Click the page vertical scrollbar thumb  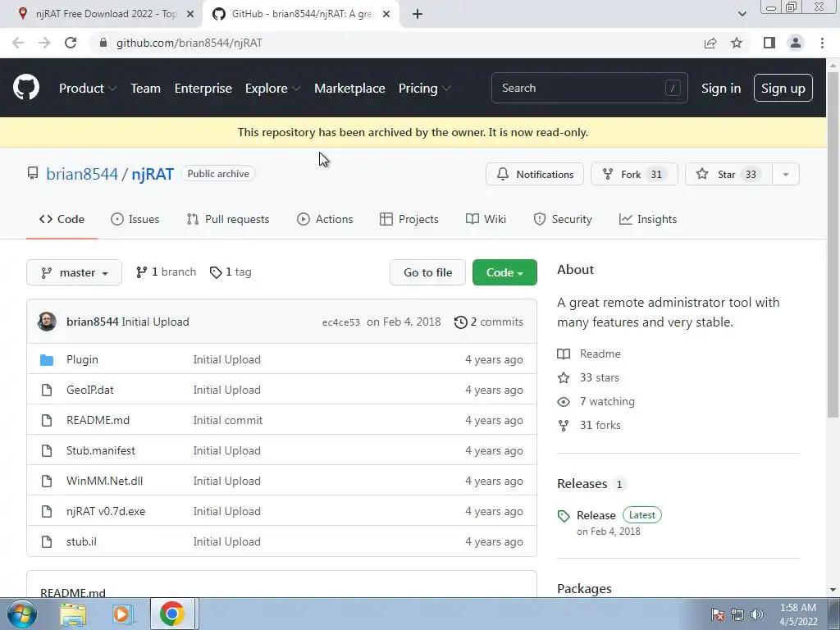click(833, 244)
